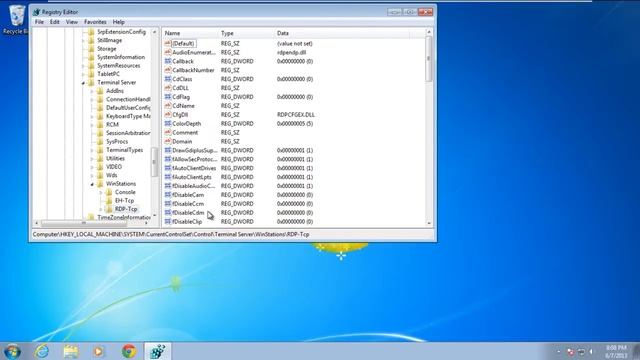Expand the RDP-Tcp key
640x360 pixels.
pos(101,209)
